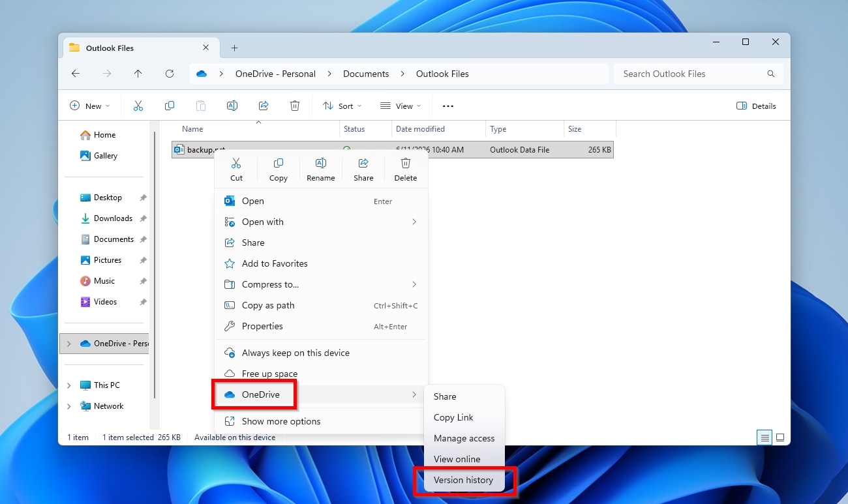
Task: Click Cut icon in context menu
Action: click(236, 163)
